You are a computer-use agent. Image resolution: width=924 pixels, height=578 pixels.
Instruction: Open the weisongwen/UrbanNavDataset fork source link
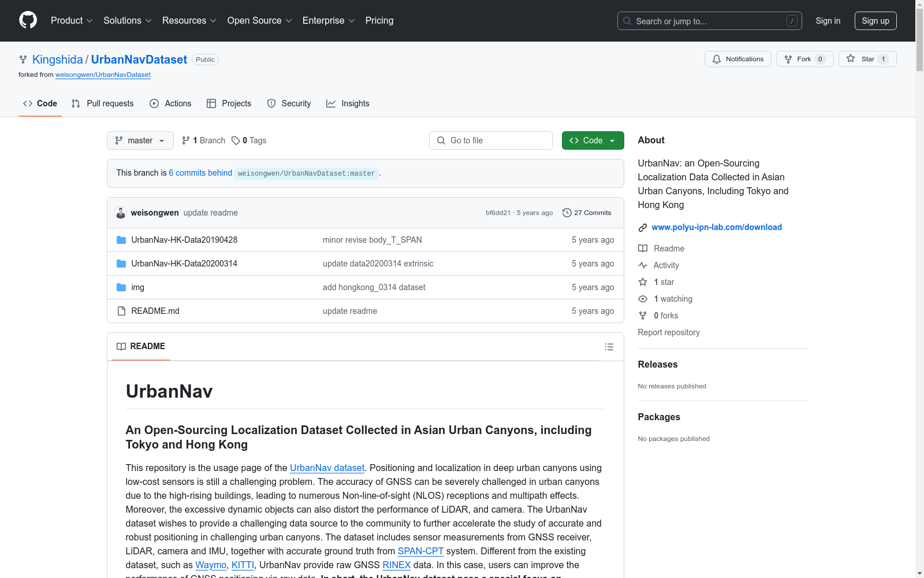coord(103,75)
